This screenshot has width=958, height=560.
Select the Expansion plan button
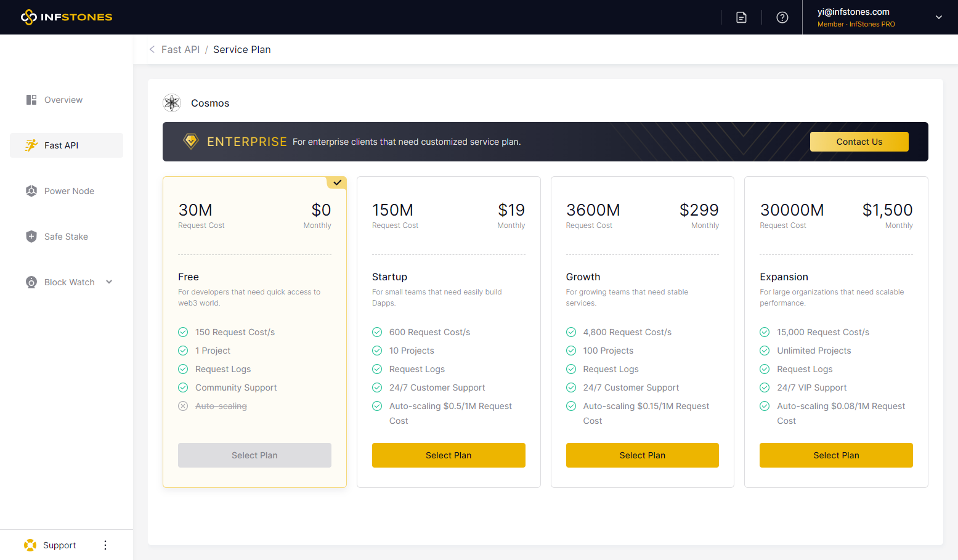[x=836, y=455]
